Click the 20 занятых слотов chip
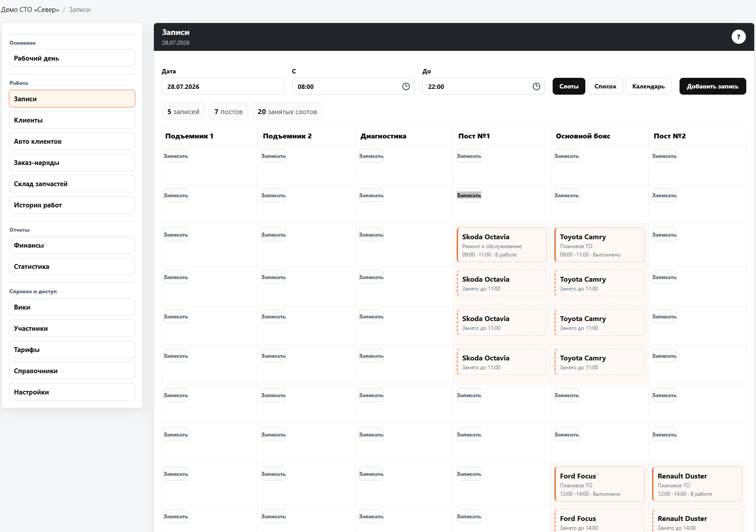The image size is (756, 532). [287, 111]
